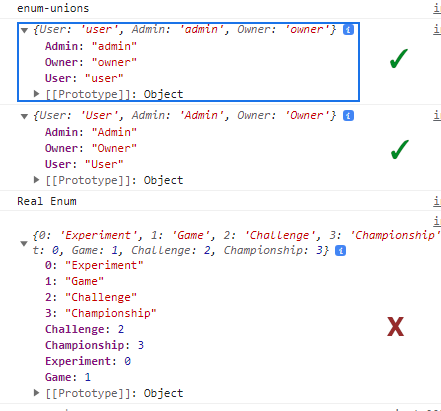Expand [[Prototype]] under Game: 1
441x411 pixels.
37,393
